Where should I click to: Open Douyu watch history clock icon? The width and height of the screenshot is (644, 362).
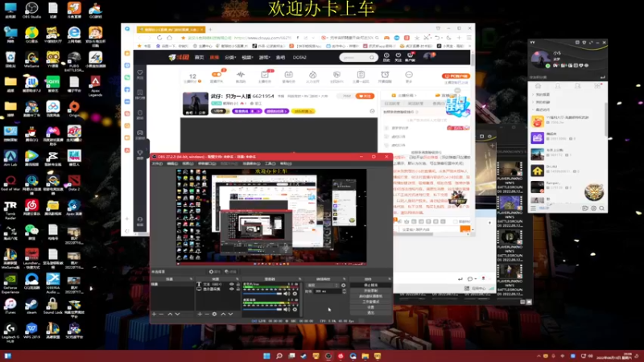pos(386,56)
